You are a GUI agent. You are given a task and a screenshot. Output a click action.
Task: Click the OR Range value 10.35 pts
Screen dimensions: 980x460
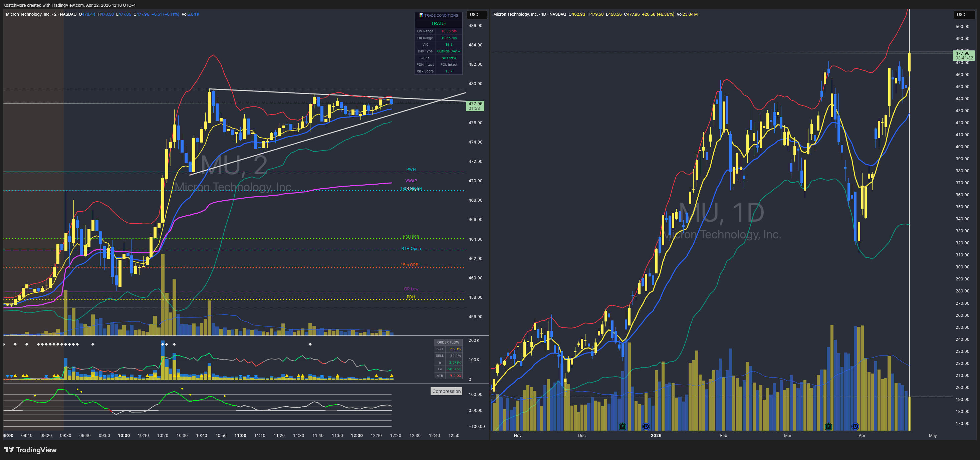coord(449,38)
